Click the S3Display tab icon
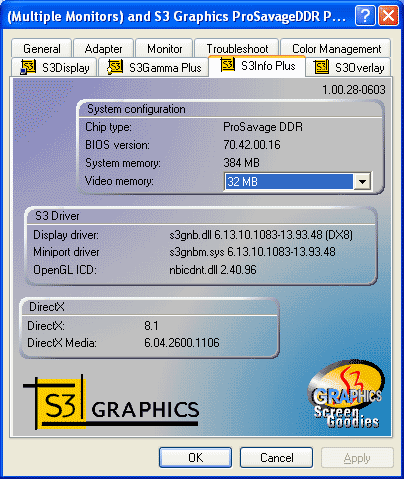The image size is (404, 479). 28,67
